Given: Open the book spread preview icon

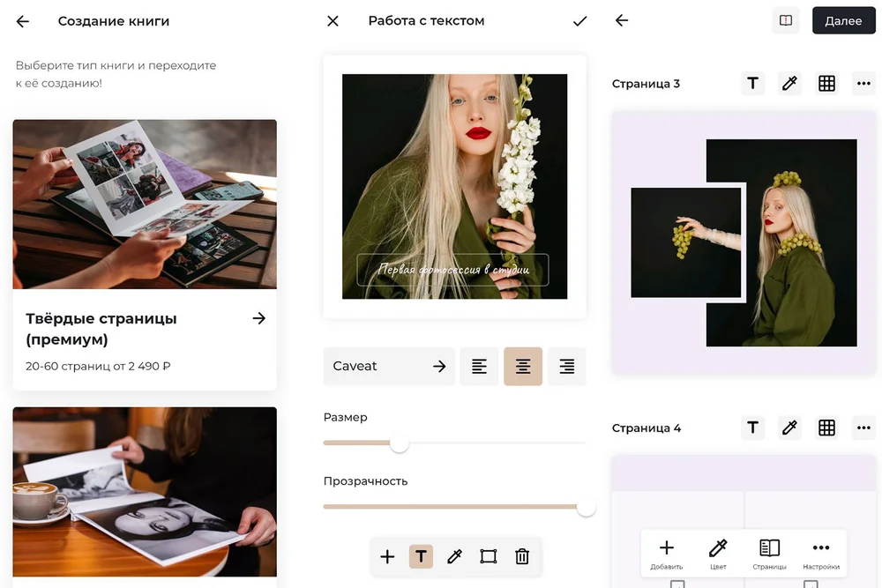Looking at the screenshot, I should coord(785,21).
